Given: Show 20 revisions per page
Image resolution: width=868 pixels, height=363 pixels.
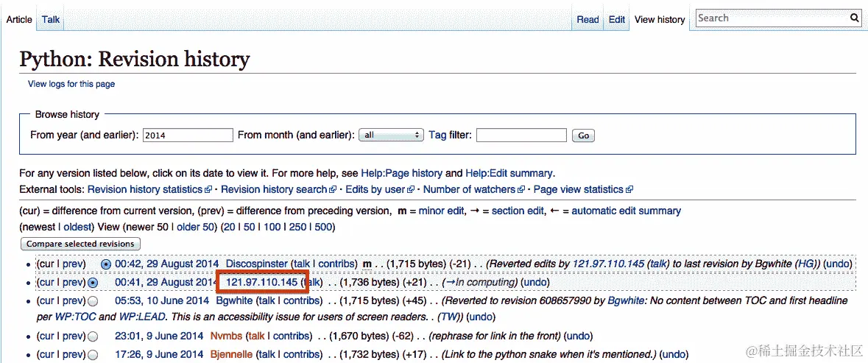Looking at the screenshot, I should pyautogui.click(x=229, y=227).
